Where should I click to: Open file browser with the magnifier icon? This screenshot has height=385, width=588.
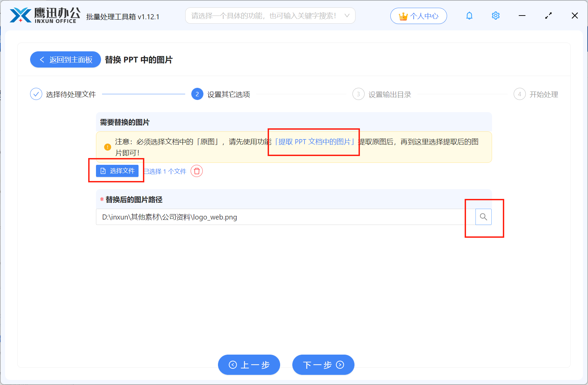tap(484, 217)
